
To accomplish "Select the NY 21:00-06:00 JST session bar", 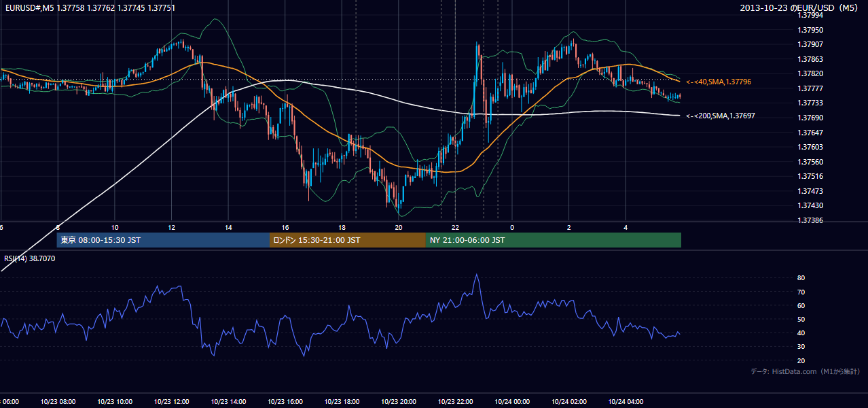I will coord(554,240).
